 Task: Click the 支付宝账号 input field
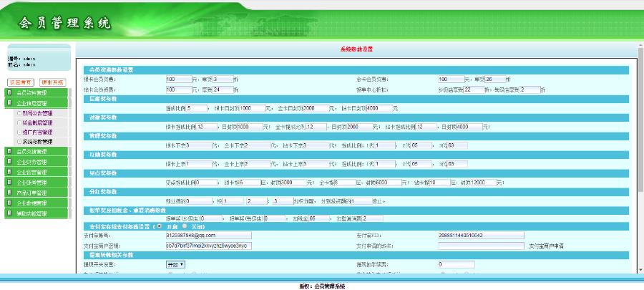tap(208, 235)
